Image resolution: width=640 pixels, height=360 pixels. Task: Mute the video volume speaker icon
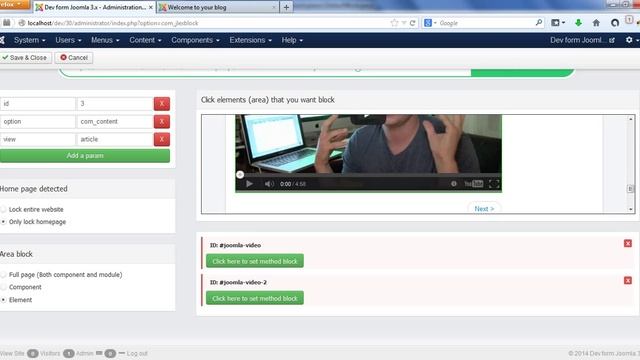point(269,184)
